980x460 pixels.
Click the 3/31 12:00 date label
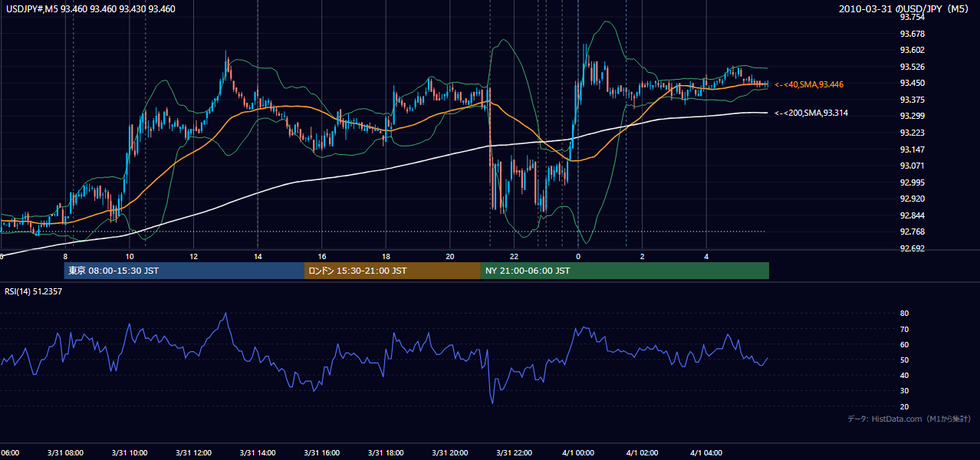(x=193, y=453)
